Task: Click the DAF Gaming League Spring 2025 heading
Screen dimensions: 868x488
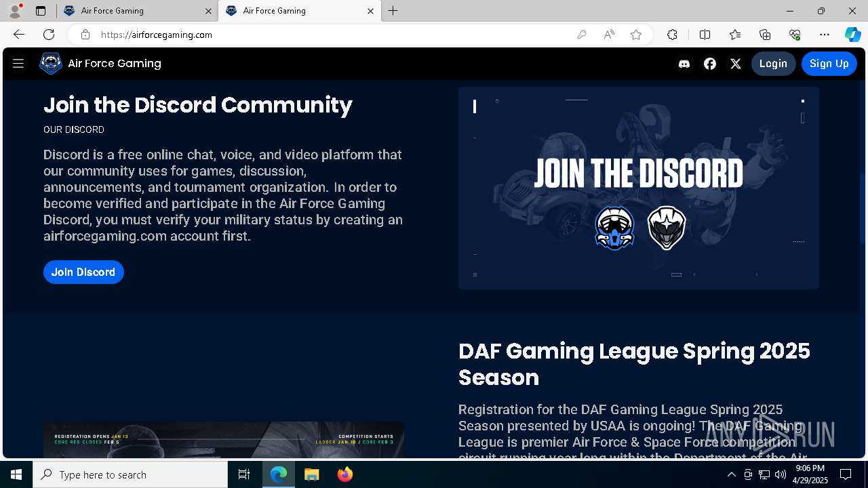Action: pos(634,364)
